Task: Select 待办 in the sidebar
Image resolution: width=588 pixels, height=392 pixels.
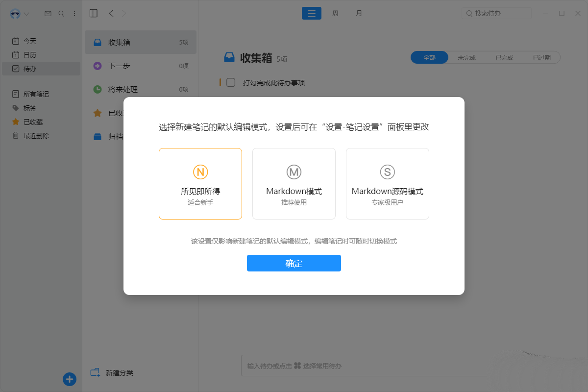Action: 41,69
